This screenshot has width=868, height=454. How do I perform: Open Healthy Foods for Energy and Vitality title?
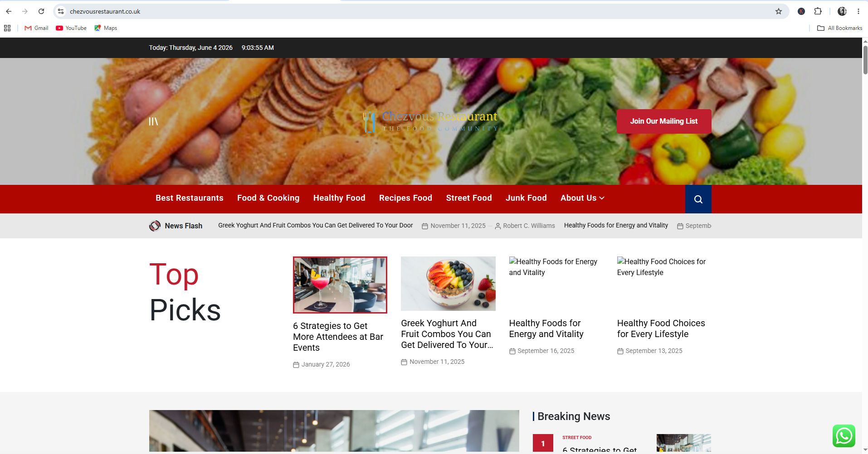coord(546,328)
